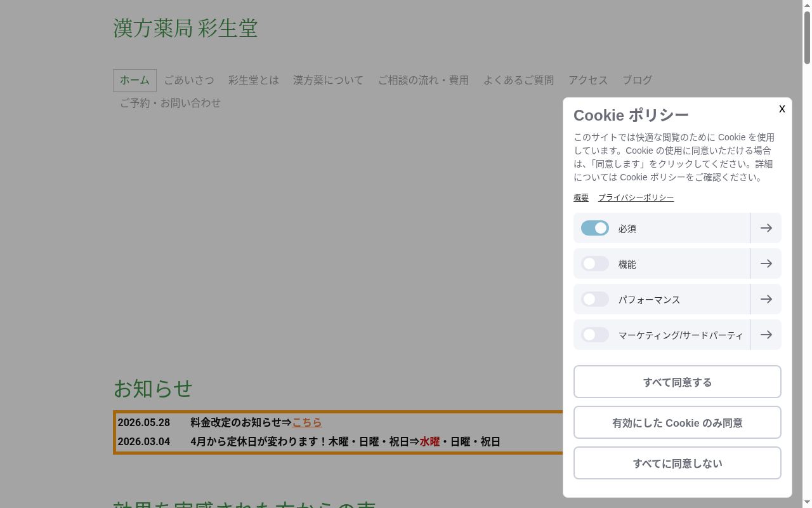
Task: Open よくあるご質問 menu item
Action: (x=519, y=81)
